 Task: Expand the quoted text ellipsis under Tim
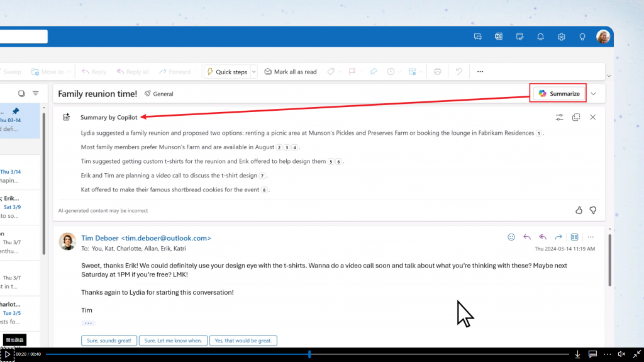point(88,323)
